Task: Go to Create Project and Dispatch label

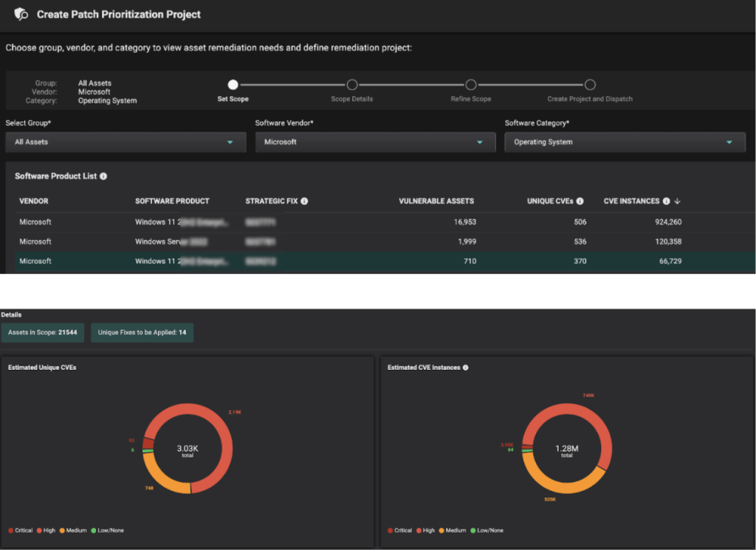Action: 590,99
